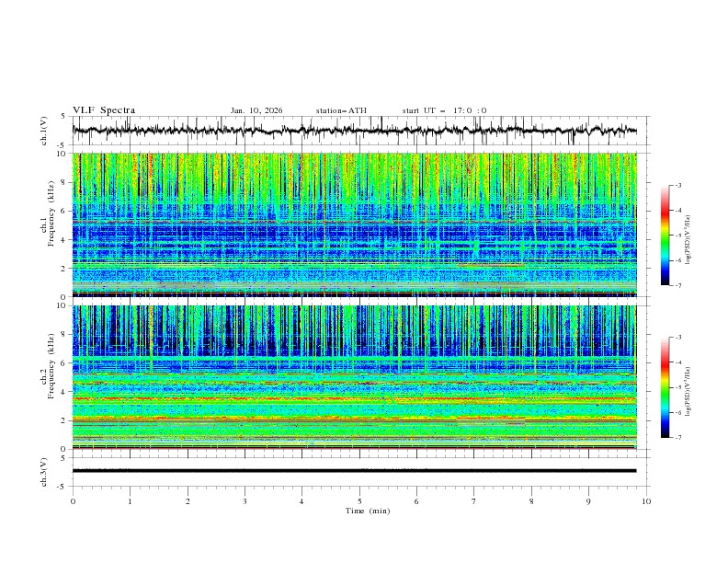Click inside the ch.1 spectrogram plot
The height and width of the screenshot is (563, 728).
[x=358, y=224]
